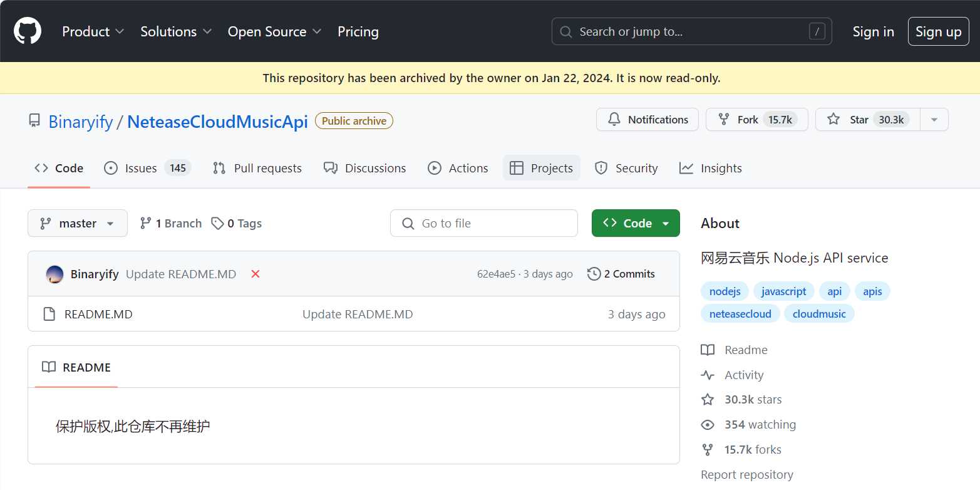Open the Readme link in About sidebar

(x=735, y=350)
